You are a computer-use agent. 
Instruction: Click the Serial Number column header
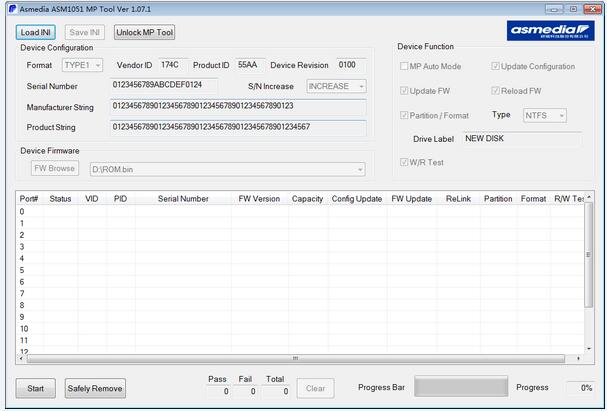(x=183, y=199)
